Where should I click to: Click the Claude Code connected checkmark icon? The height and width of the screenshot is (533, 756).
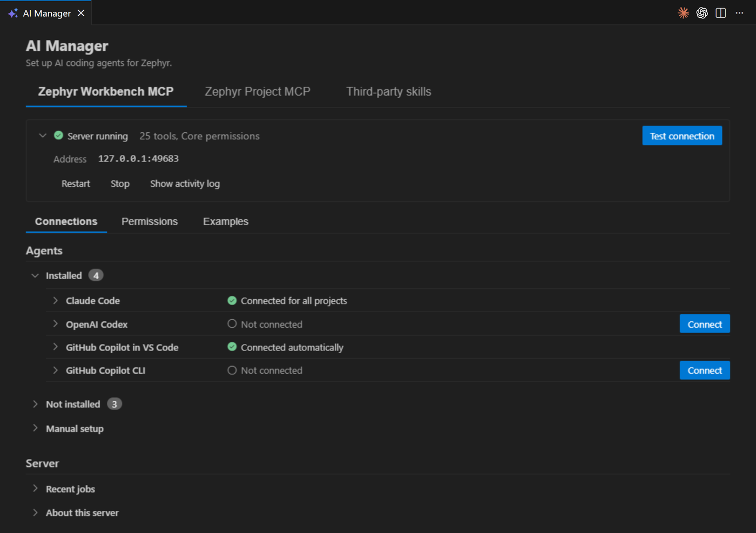tap(232, 301)
